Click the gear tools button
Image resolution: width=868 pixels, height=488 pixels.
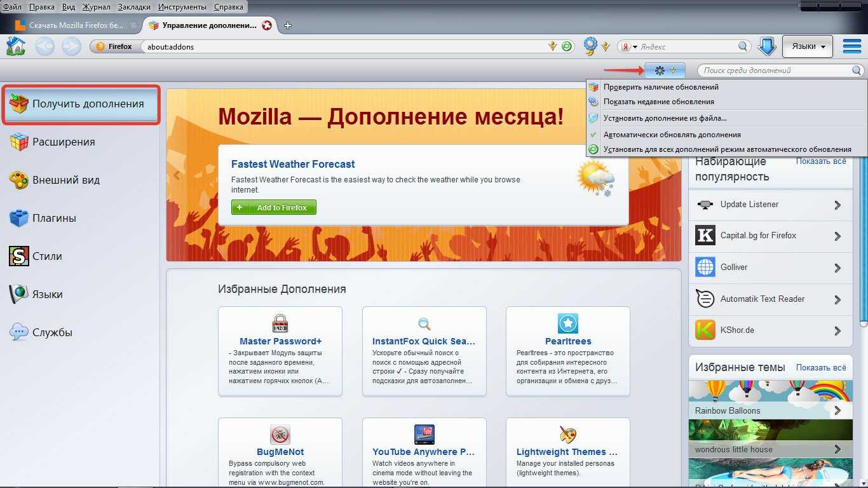click(665, 71)
